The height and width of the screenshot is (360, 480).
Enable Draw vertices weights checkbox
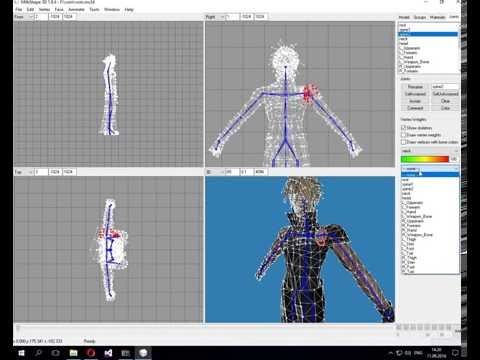403,135
